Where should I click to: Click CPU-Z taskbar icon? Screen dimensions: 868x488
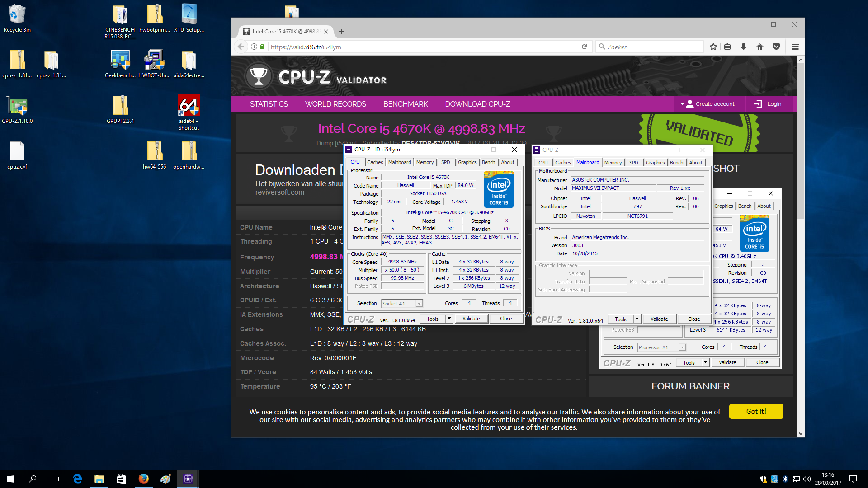coord(188,479)
